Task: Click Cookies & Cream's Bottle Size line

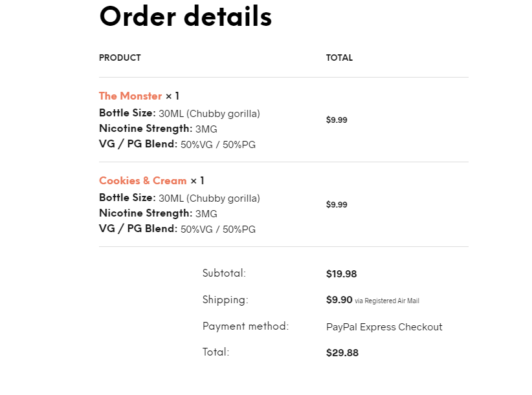Action: click(x=179, y=198)
